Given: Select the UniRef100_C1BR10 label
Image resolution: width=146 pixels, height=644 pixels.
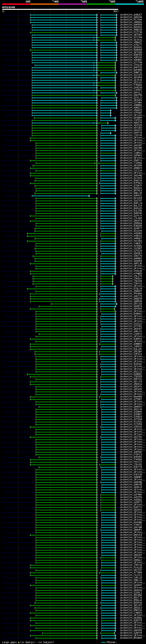Looking at the screenshot, I should [x=131, y=153].
